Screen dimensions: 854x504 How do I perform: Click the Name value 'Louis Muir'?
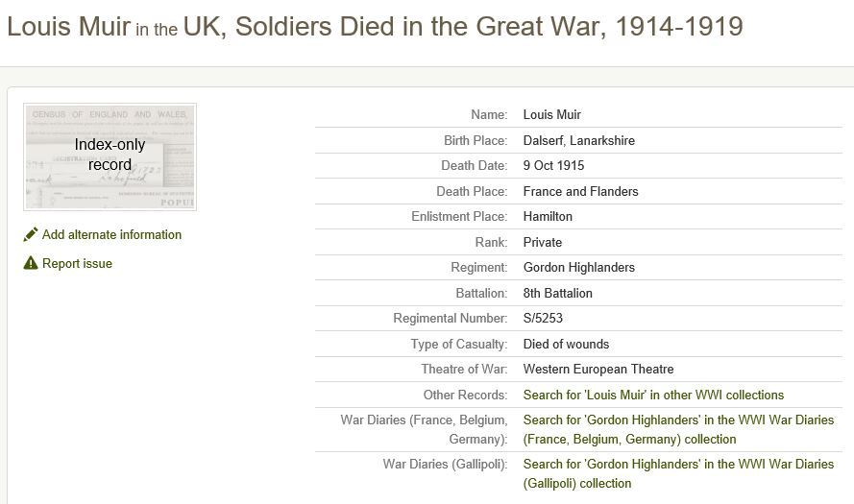click(552, 114)
